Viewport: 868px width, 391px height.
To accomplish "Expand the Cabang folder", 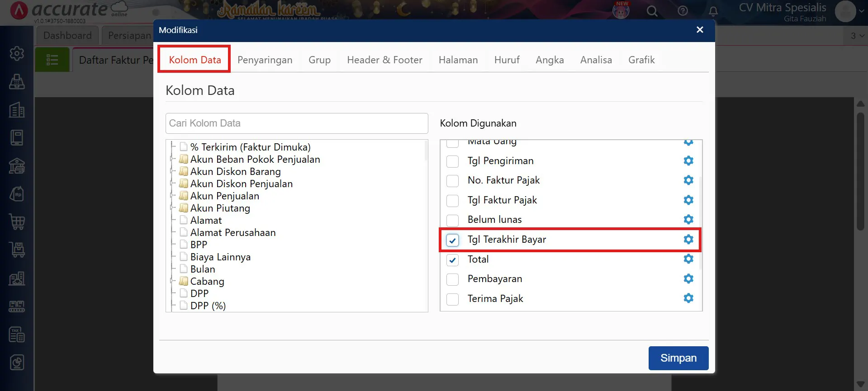I will point(172,281).
